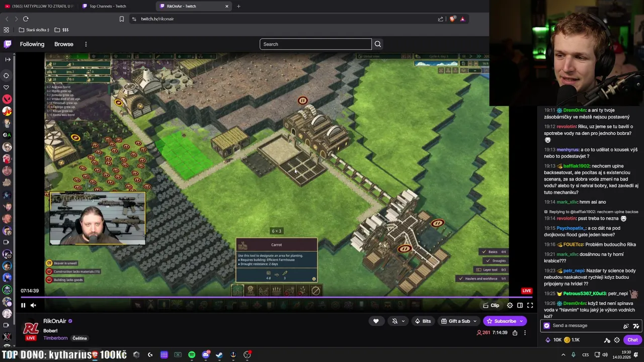Switch to the YouTube FATTYPILLOW tab
The width and height of the screenshot is (644, 362).
pyautogui.click(x=39, y=6)
